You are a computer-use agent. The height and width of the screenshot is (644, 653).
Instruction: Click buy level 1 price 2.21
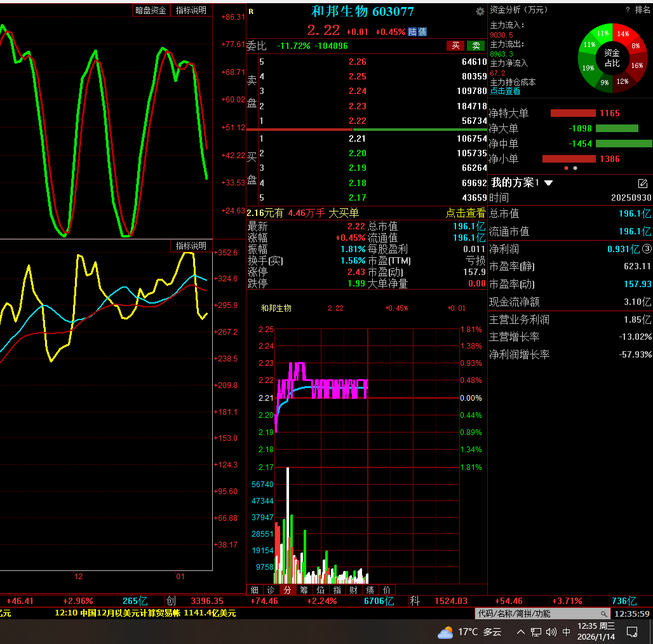pyautogui.click(x=358, y=138)
